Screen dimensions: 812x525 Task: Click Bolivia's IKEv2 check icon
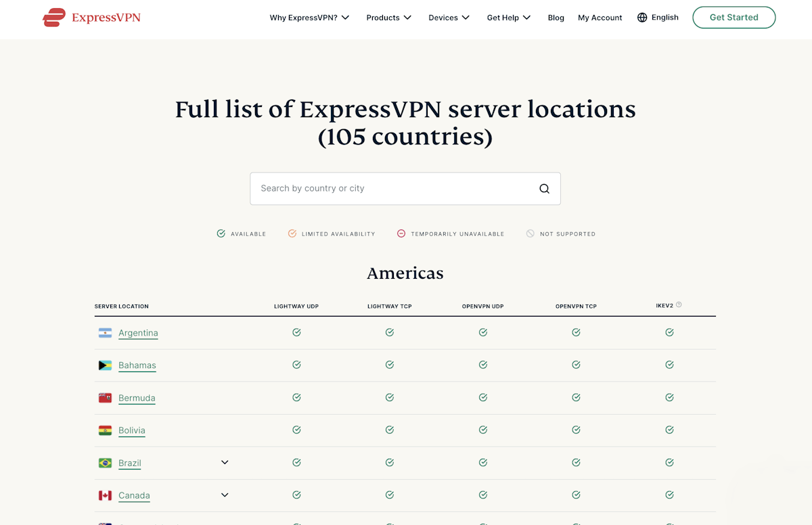(x=669, y=430)
